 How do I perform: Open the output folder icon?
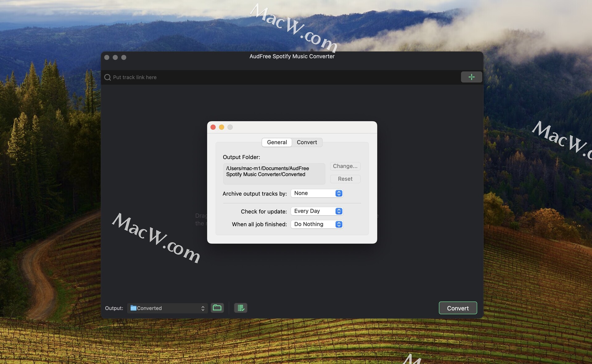click(x=217, y=308)
